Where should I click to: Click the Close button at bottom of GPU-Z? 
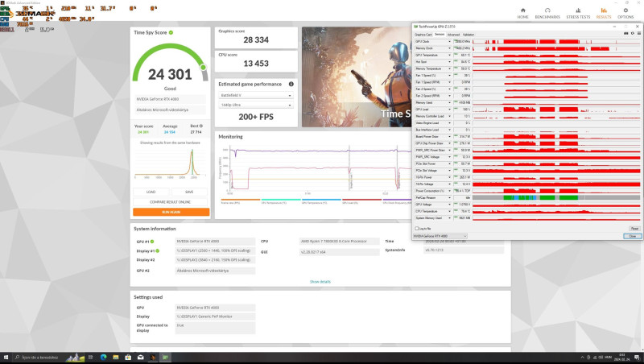[x=632, y=236]
